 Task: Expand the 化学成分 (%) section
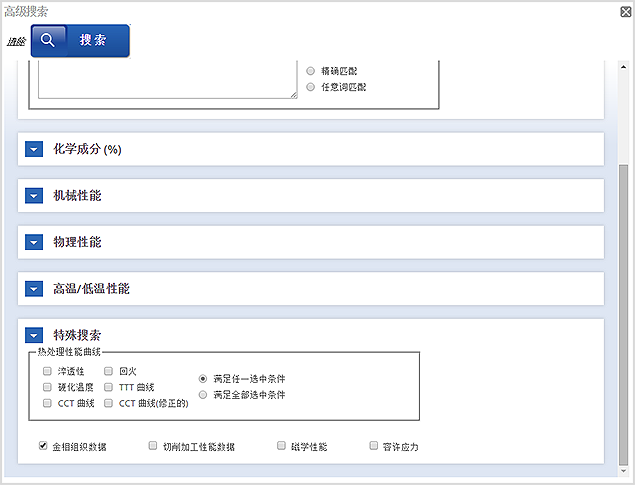coord(35,149)
